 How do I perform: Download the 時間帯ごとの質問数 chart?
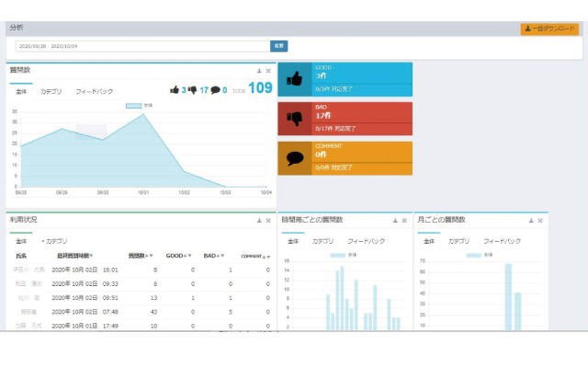point(395,221)
